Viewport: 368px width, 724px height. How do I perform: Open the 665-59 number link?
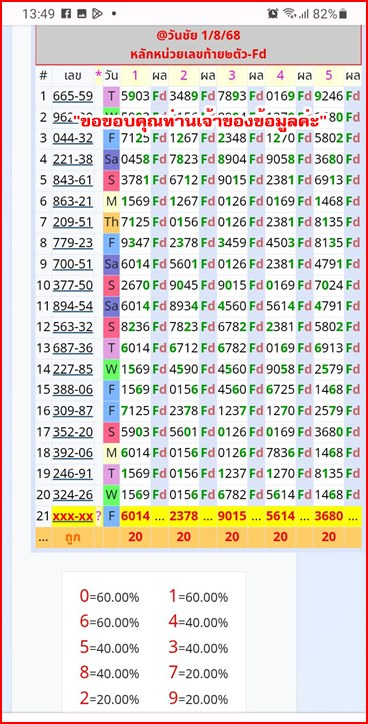[72, 96]
